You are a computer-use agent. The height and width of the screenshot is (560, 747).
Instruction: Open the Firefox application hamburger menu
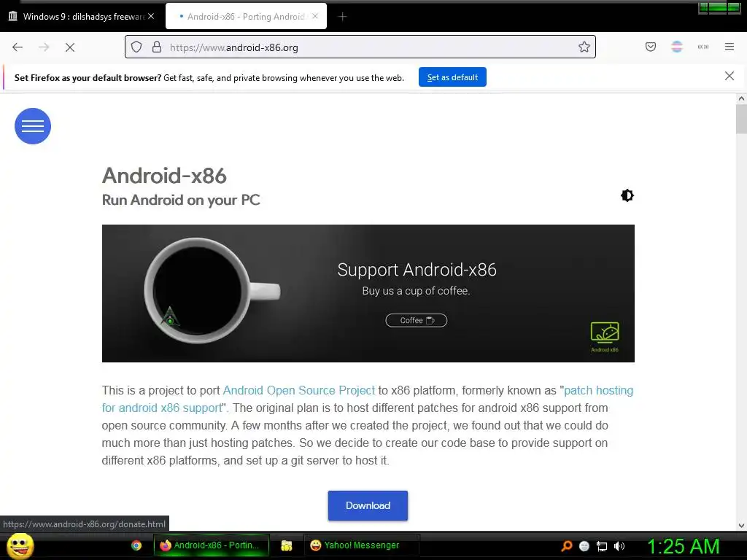tap(729, 47)
